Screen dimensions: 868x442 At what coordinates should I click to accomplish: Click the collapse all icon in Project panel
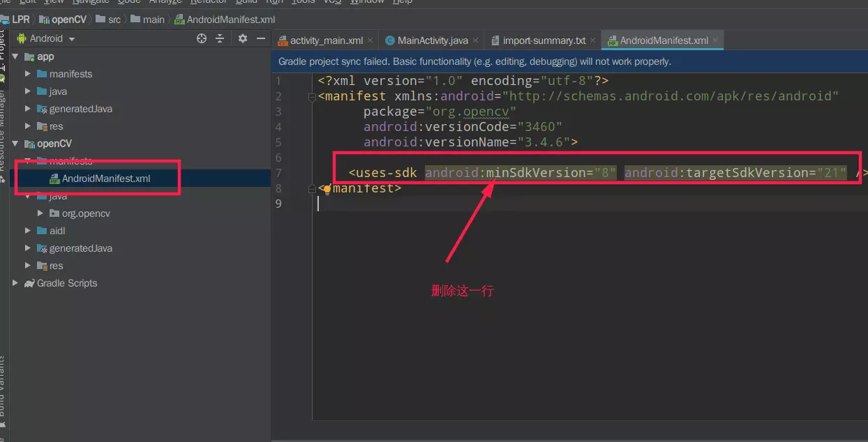coord(220,38)
